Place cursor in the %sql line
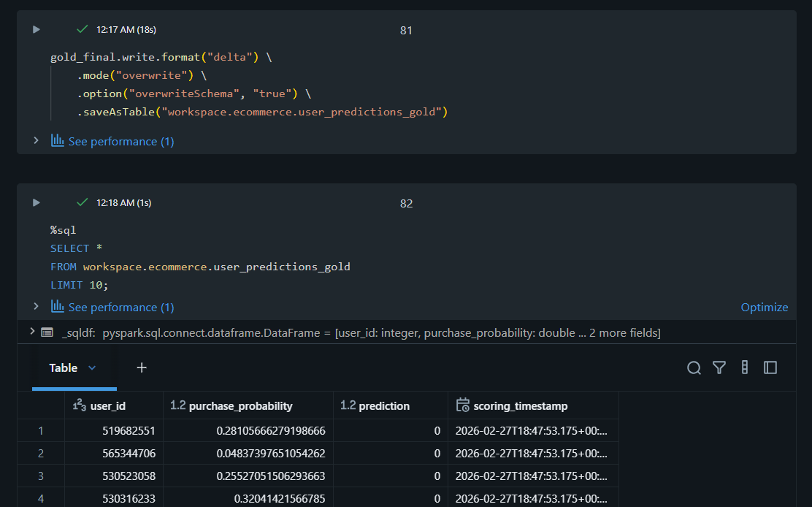812x507 pixels. 64,230
